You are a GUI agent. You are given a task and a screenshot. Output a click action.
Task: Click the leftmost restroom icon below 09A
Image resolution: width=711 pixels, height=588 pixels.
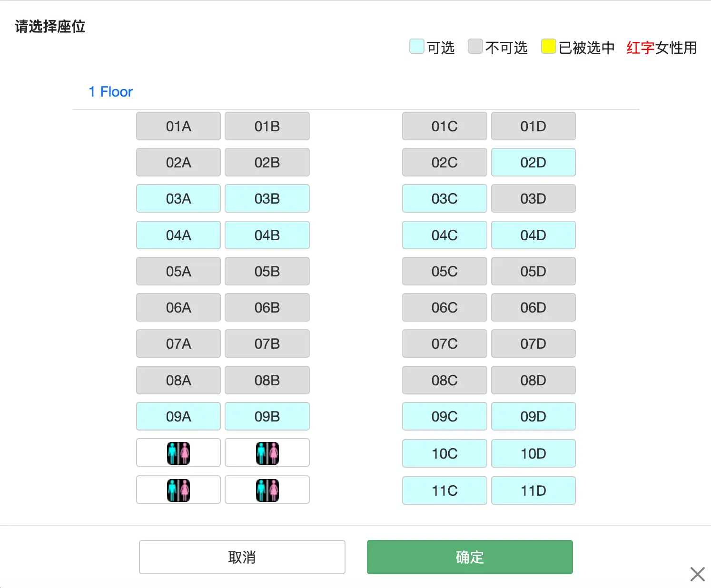(x=178, y=453)
